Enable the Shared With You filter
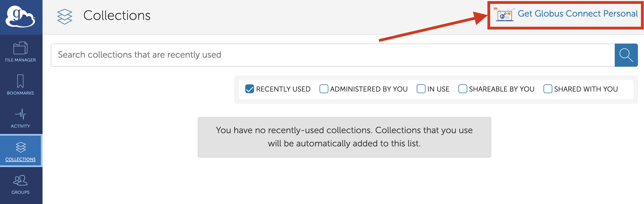This screenshot has height=204, width=644. 548,89
